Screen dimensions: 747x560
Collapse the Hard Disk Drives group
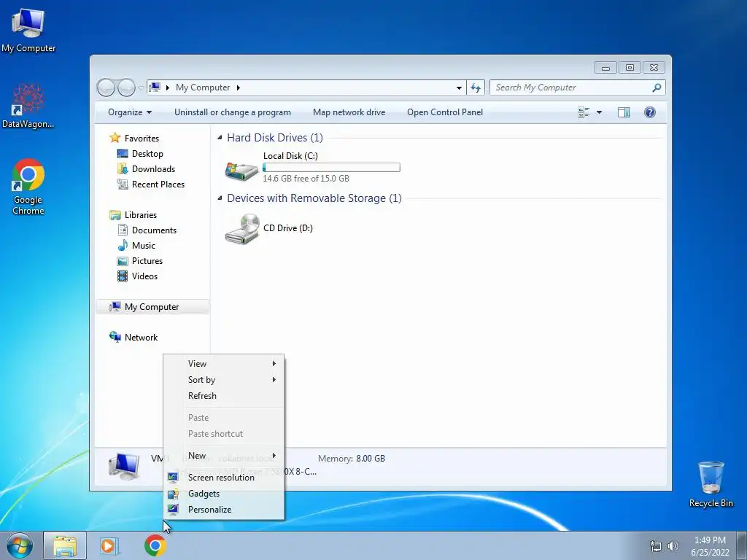pyautogui.click(x=220, y=138)
